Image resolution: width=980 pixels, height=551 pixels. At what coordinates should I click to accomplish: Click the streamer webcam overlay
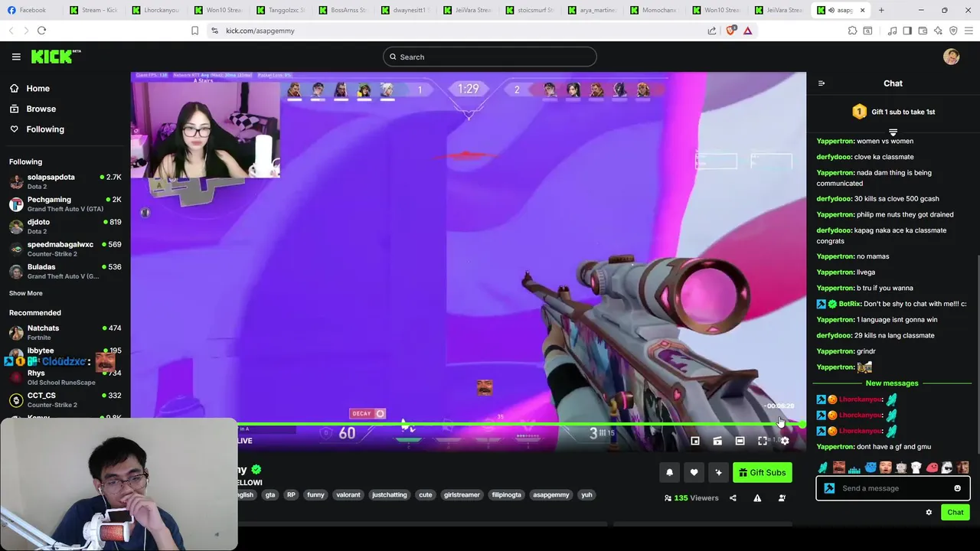205,130
